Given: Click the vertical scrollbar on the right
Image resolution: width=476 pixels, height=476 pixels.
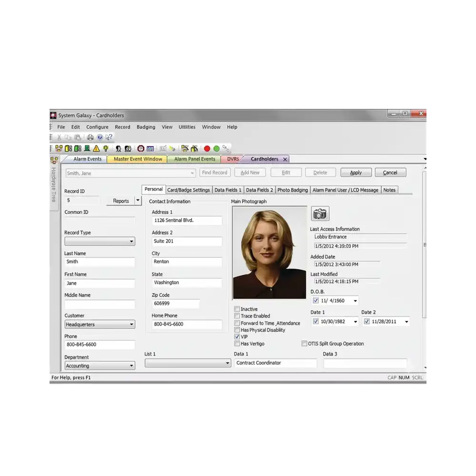Looking at the screenshot, I should 424,245.
